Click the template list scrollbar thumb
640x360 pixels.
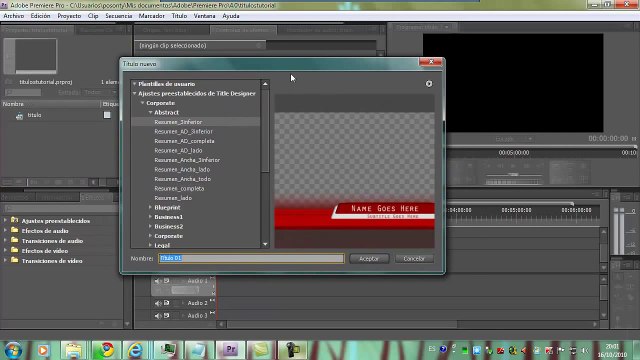coord(265,131)
